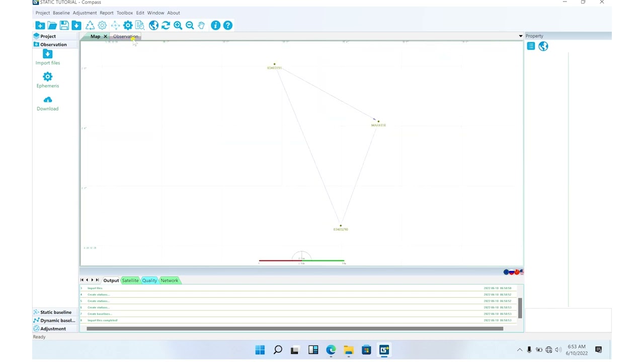Select the MARKER station on the map
Viewport: 644px width, 362px height.
tap(378, 121)
